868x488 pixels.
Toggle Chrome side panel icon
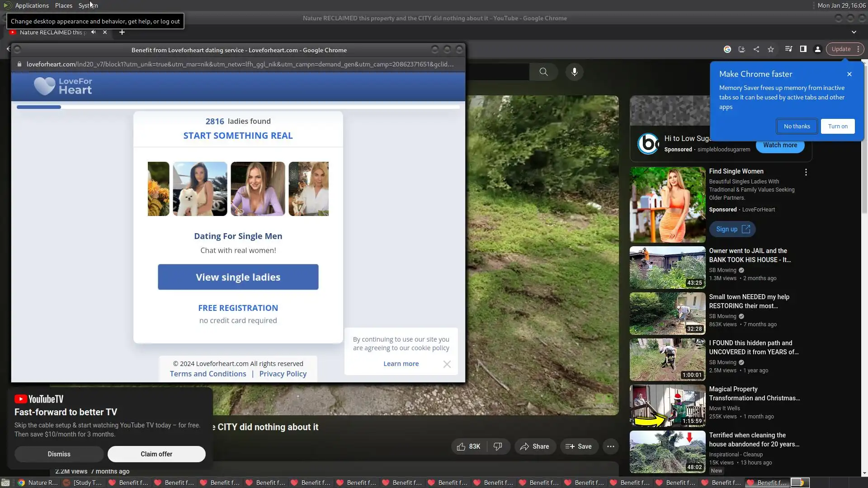click(803, 49)
